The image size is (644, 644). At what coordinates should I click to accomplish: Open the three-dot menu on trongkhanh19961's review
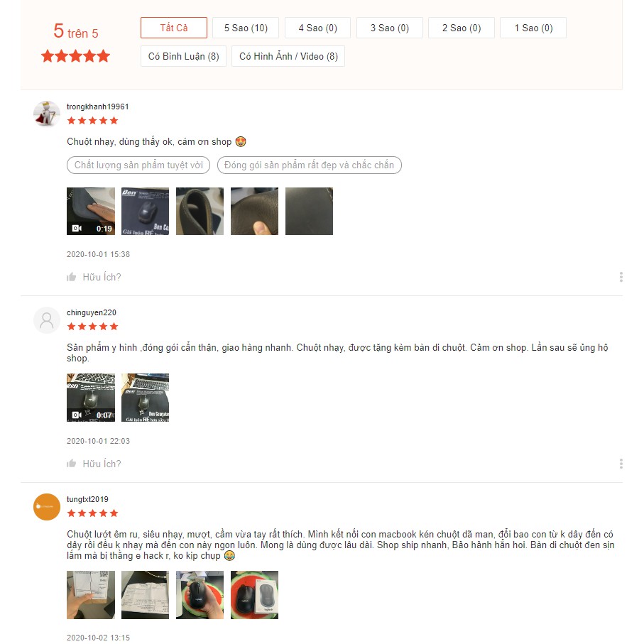coord(621,277)
